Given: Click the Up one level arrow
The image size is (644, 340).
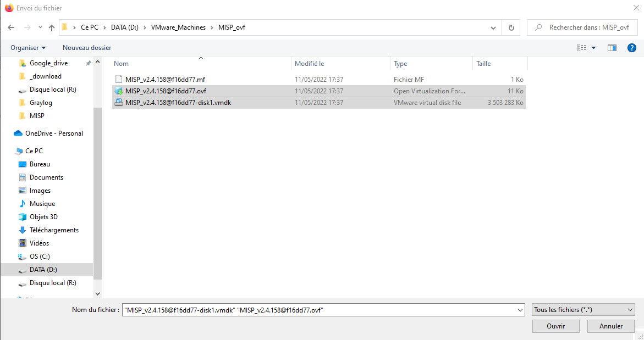Looking at the screenshot, I should [52, 27].
